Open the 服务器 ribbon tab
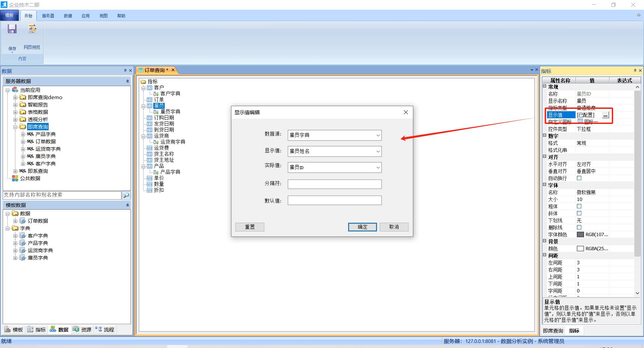The image size is (644, 348). (x=48, y=16)
